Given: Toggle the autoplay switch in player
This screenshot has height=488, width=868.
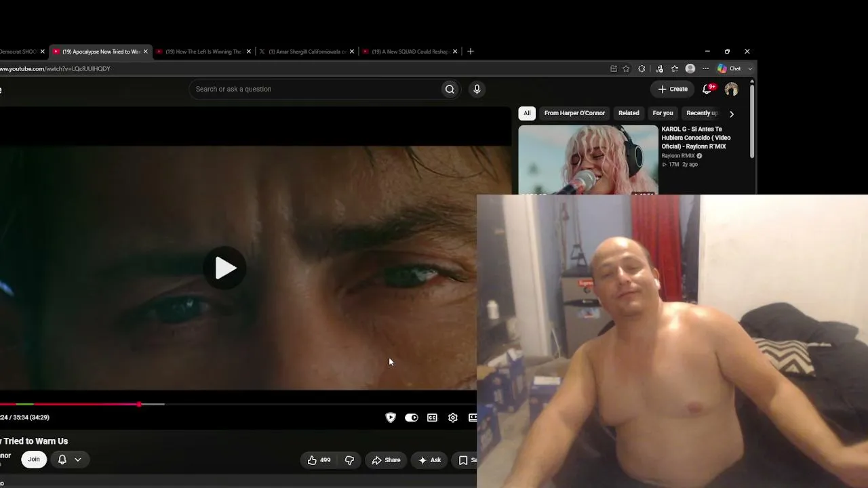Looking at the screenshot, I should tap(411, 418).
